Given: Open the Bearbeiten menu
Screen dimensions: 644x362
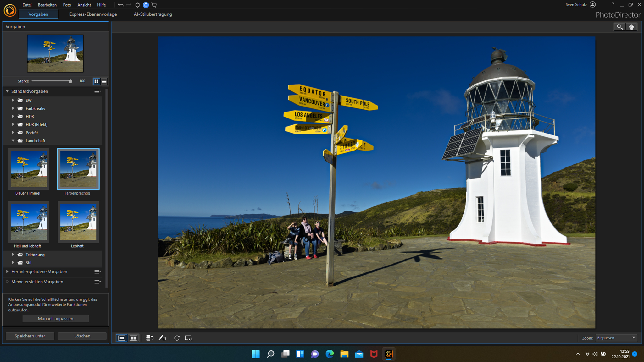Looking at the screenshot, I should pos(47,5).
